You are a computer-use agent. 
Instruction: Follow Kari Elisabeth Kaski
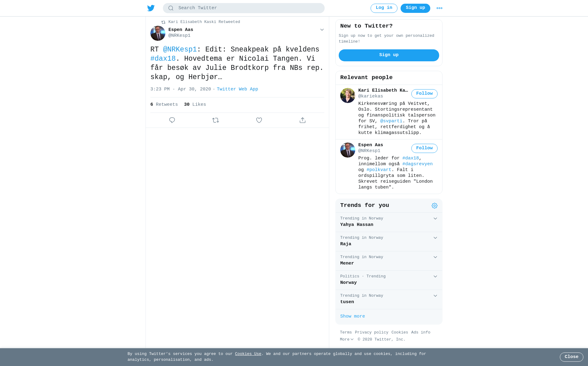424,94
